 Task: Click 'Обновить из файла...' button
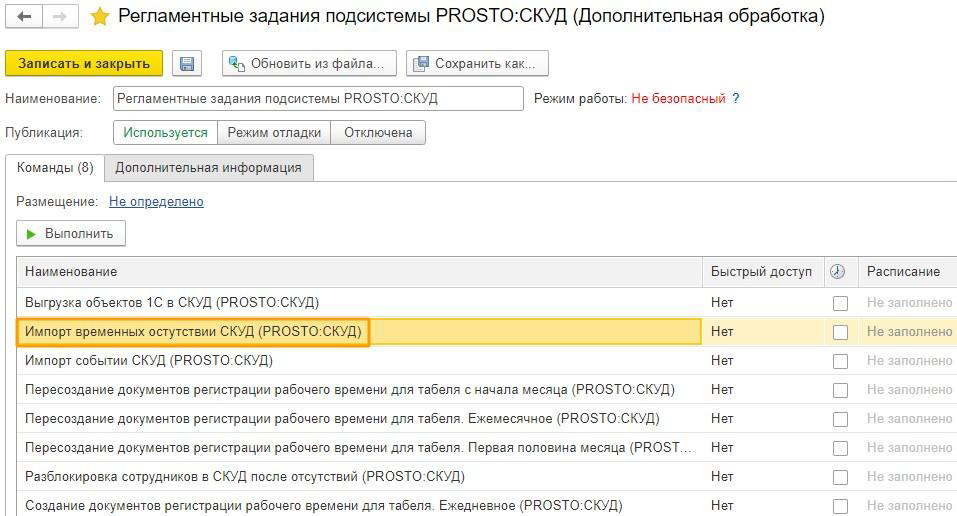tap(309, 64)
